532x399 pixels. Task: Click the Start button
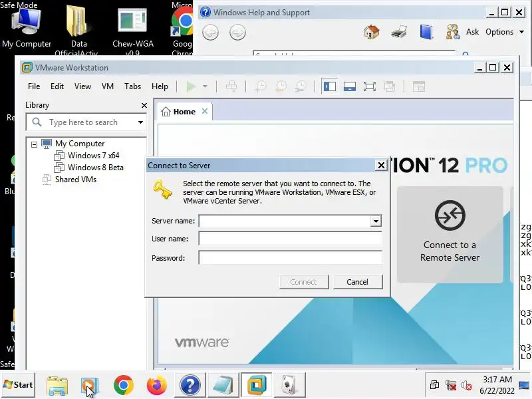(18, 385)
